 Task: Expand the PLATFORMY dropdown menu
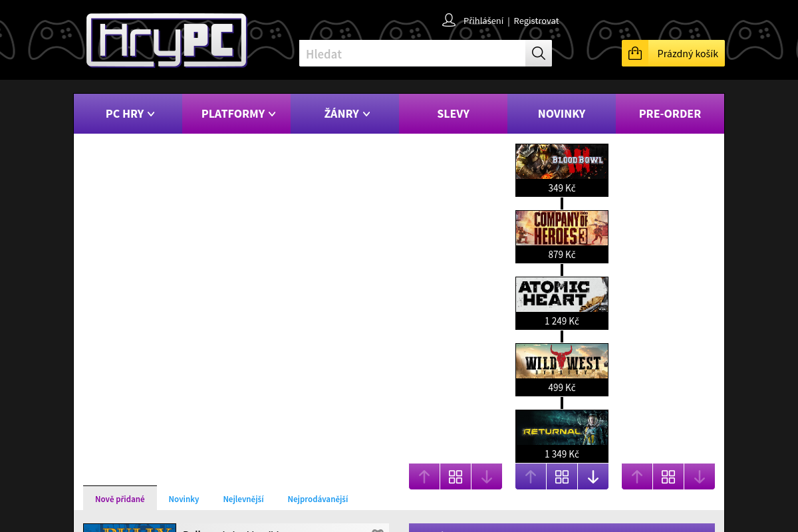coord(238,114)
